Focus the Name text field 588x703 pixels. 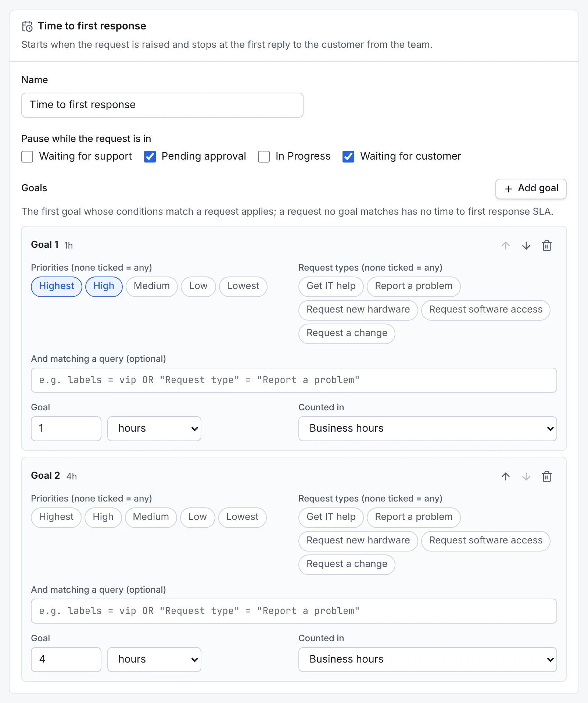(162, 105)
